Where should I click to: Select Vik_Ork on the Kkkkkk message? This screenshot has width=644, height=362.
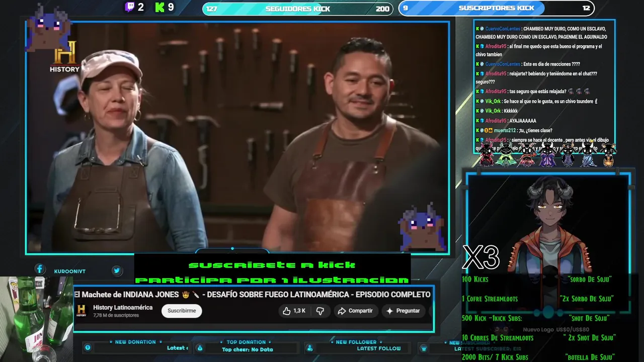click(x=493, y=111)
